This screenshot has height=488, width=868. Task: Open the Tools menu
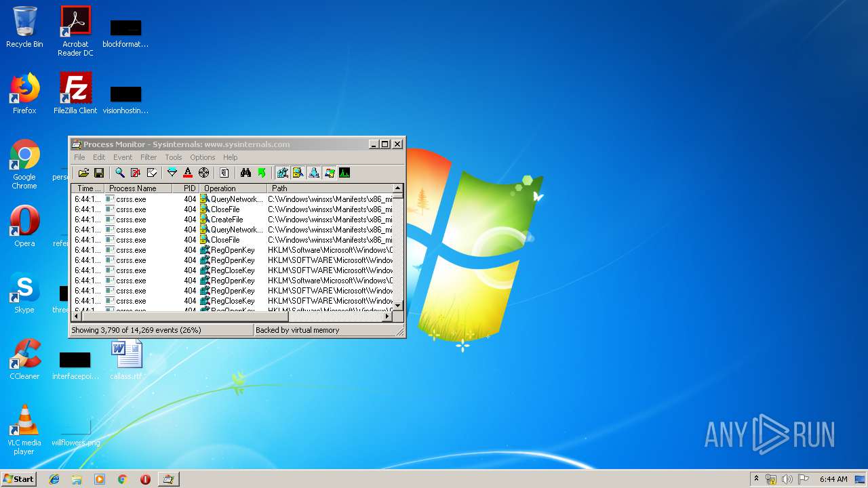click(x=174, y=157)
